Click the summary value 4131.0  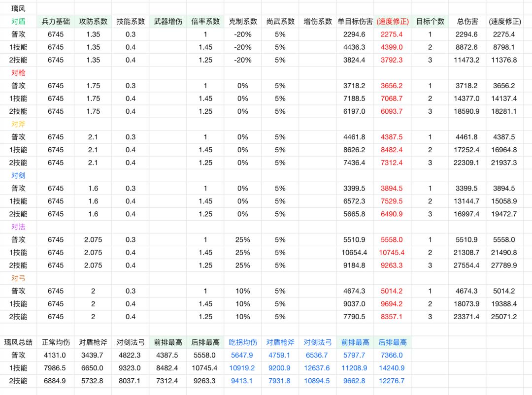point(55,355)
